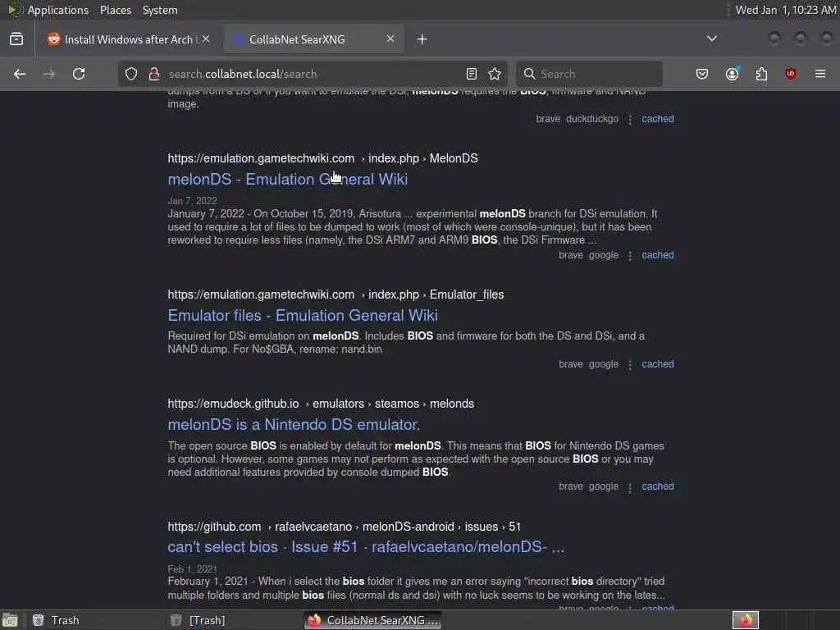Open the Firefox account icon
Viewport: 840px width, 630px height.
733,74
